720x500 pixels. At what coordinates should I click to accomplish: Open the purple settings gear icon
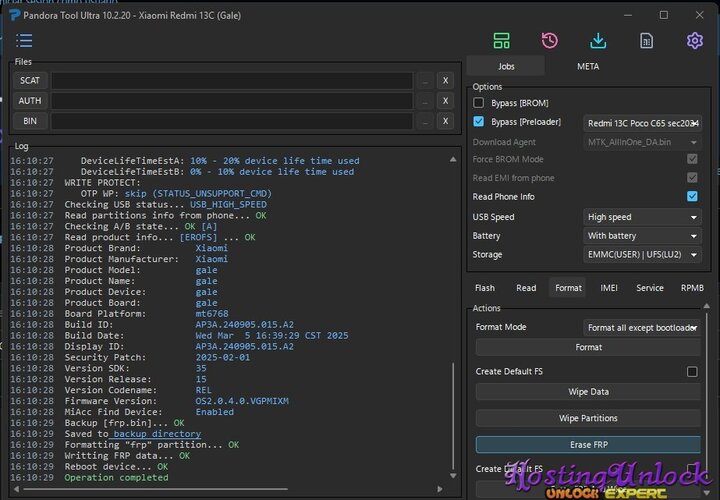[x=695, y=40]
